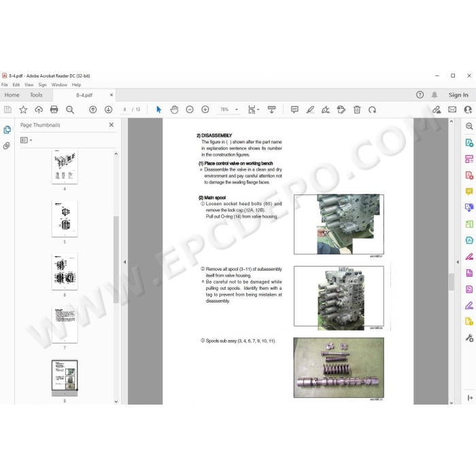Select page 5 thumbnail
476x476 pixels.
click(x=65, y=218)
